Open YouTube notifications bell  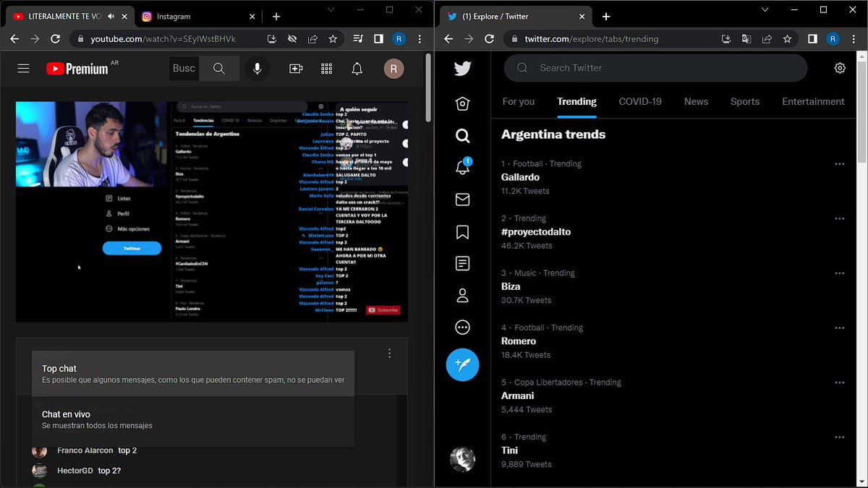point(357,69)
